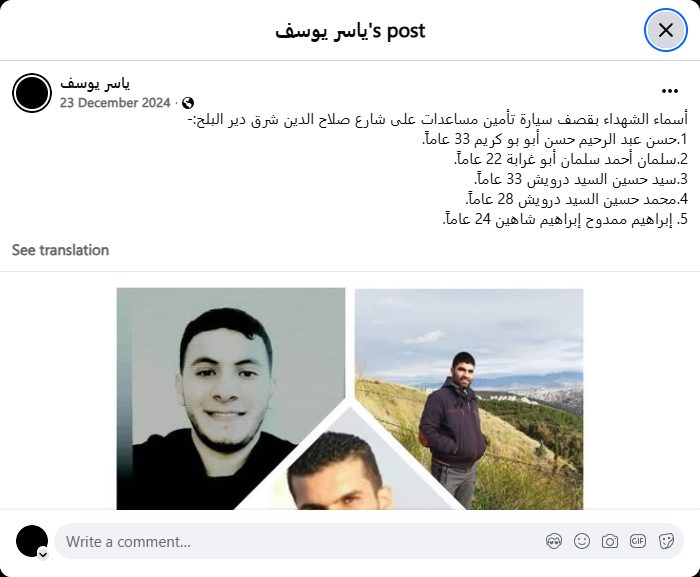Screen dimensions: 700x577
Task: Open the three-dots post options menu
Action: coord(670,91)
